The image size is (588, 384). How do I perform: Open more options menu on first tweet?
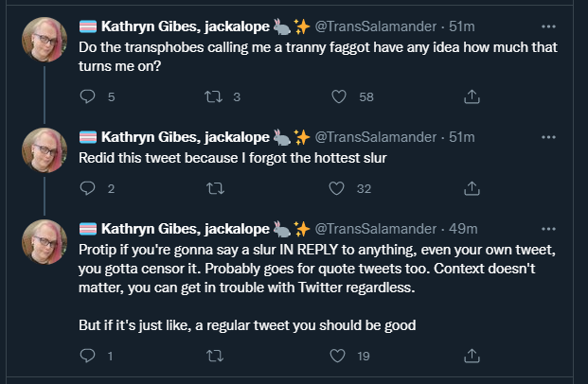(548, 26)
